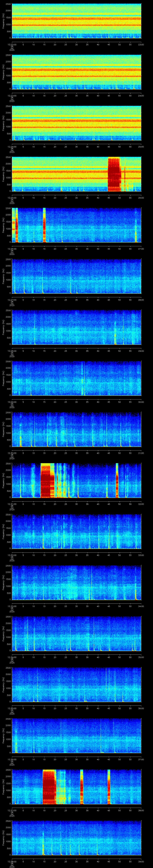Open the 12:23:00 spectrogram panel

[76, 72]
